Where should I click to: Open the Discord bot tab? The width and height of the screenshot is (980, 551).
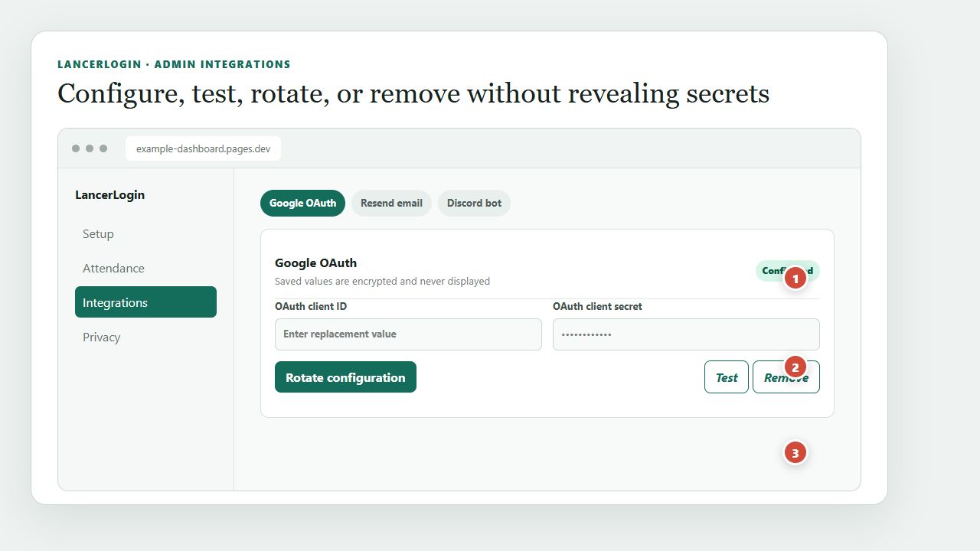[x=474, y=203]
